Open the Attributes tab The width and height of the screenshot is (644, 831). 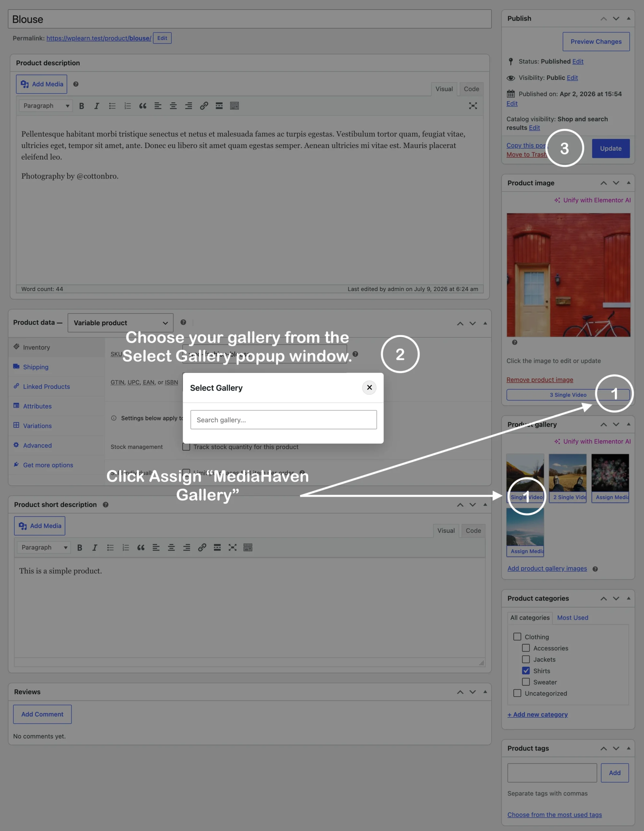click(x=37, y=406)
